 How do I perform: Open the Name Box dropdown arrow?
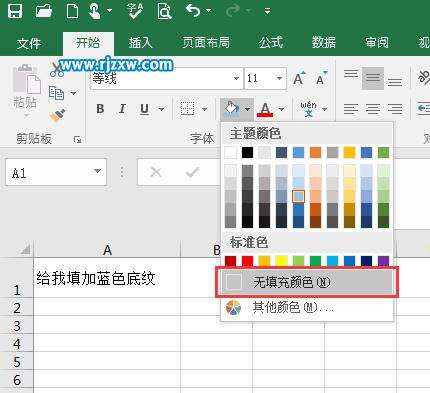(97, 171)
